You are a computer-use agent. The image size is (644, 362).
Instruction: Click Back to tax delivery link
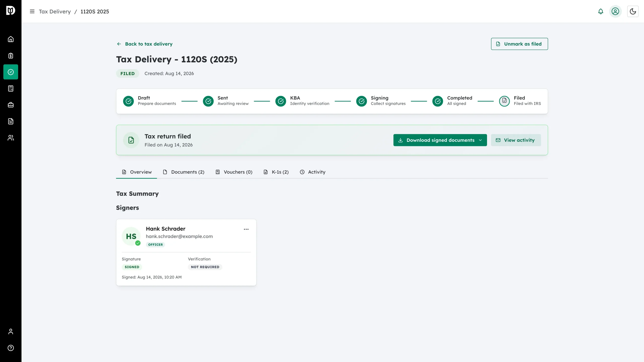[x=145, y=44]
